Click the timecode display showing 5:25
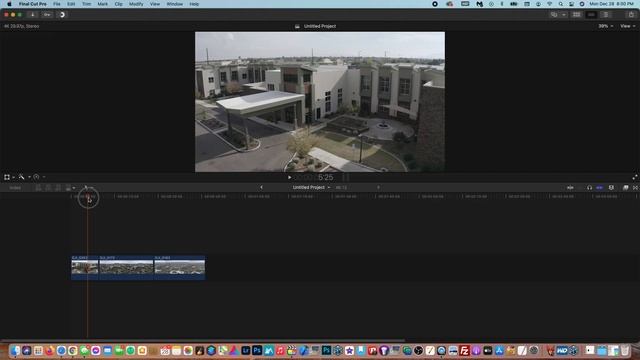640x360 pixels. coord(325,178)
